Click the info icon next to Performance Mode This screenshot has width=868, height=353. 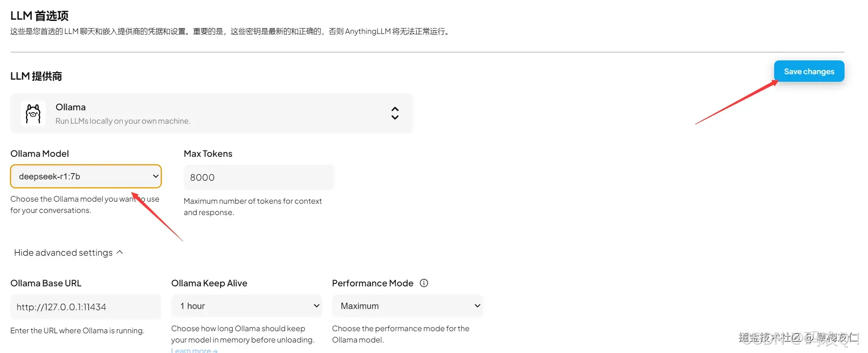point(424,283)
